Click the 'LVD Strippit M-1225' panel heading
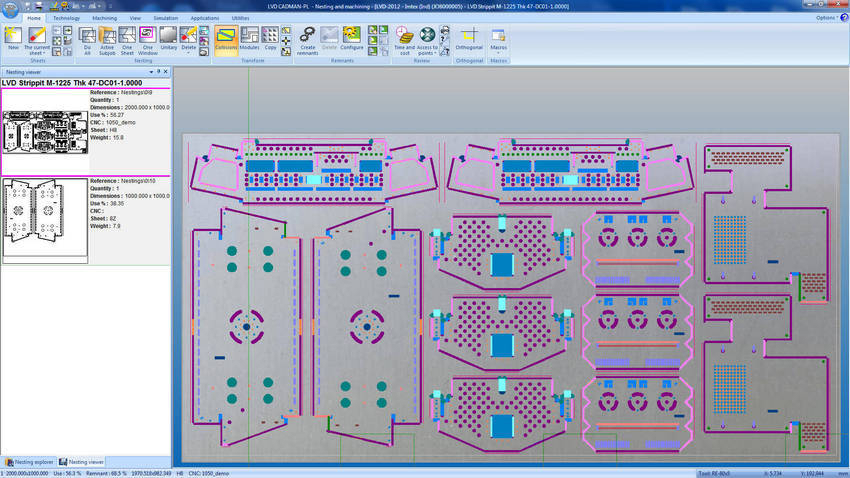Viewport: 850px width, 478px height. coord(72,83)
